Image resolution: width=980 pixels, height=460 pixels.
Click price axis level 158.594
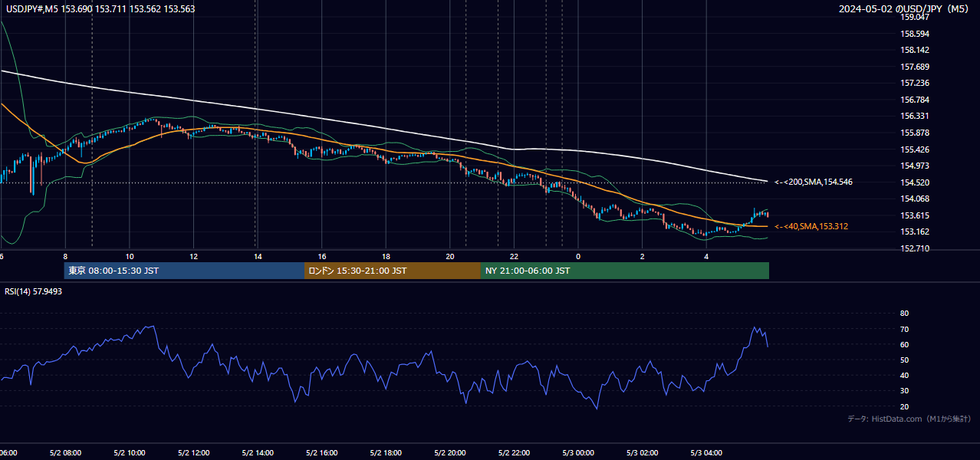coord(916,34)
